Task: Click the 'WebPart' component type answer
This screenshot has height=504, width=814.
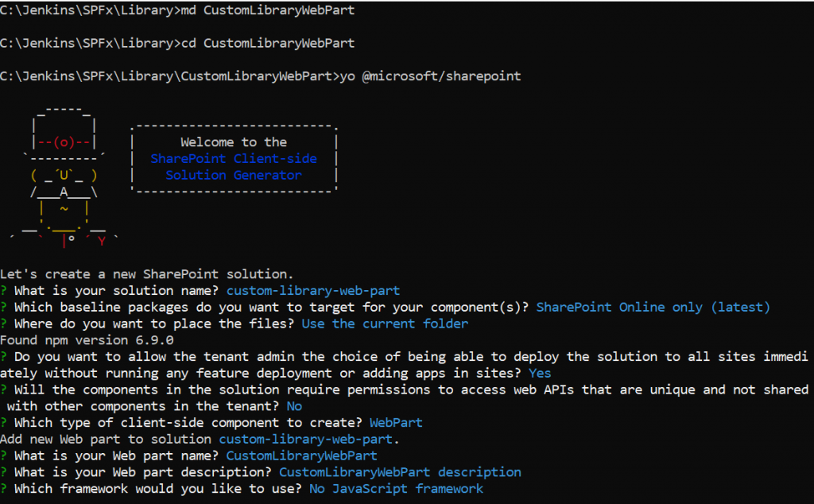Action: coord(396,423)
